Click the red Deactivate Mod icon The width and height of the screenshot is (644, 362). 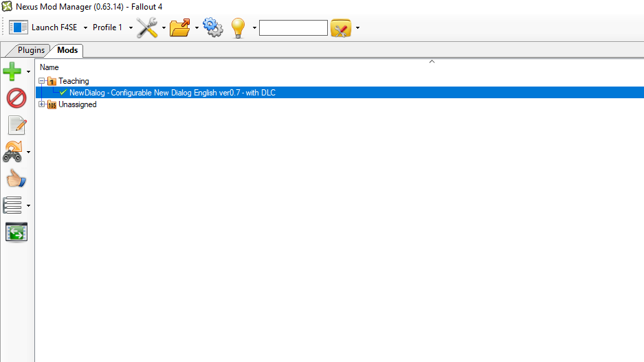[x=16, y=98]
